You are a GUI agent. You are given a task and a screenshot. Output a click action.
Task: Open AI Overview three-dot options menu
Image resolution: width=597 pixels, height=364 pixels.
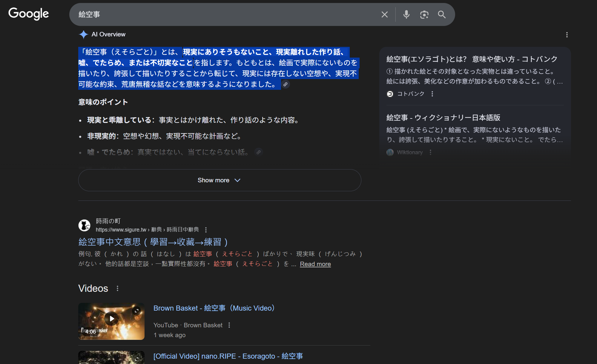click(x=567, y=35)
